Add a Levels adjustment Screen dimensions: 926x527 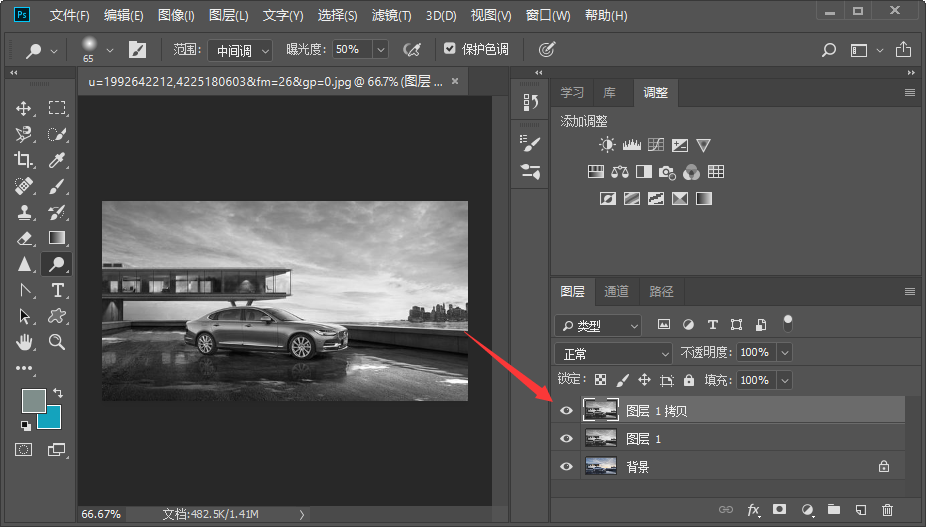pyautogui.click(x=631, y=145)
